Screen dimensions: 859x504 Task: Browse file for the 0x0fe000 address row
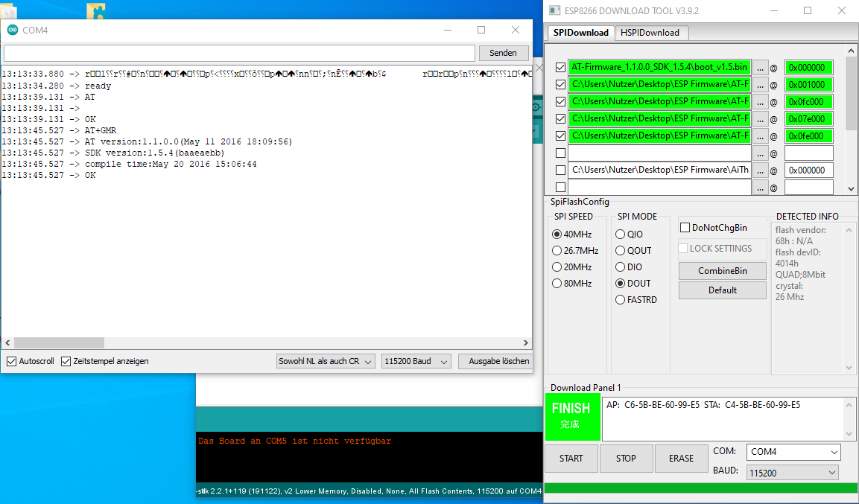[760, 135]
